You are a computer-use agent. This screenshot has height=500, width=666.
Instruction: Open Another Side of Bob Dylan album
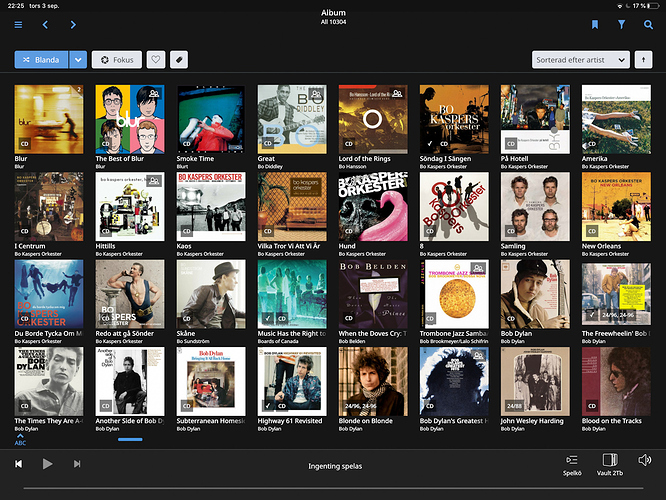pos(130,381)
